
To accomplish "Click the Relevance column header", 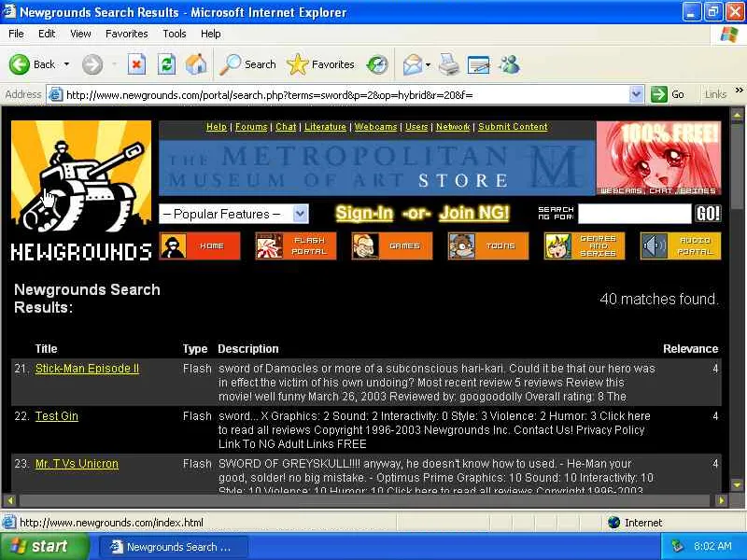I will (690, 348).
